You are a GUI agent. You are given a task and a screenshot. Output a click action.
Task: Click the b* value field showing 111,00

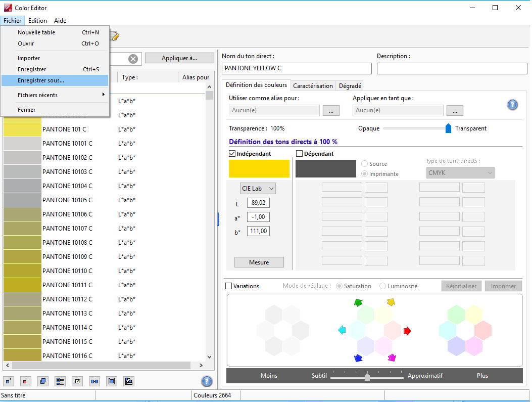(258, 231)
